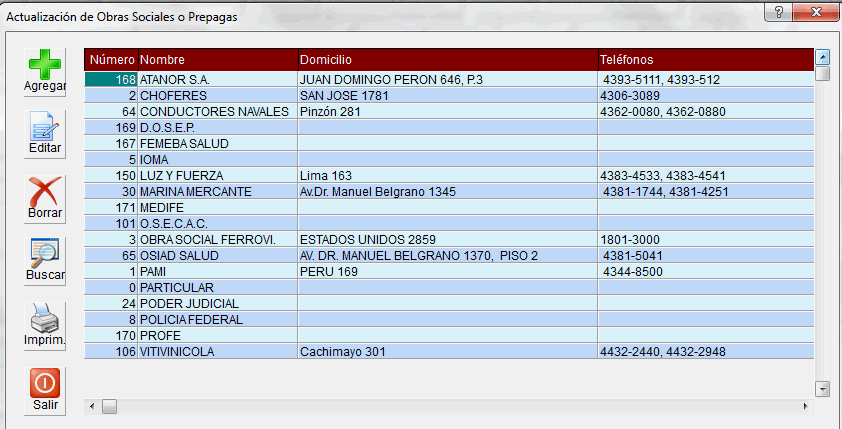Click address JUAN DOMINGO PERON 646, P.3
The width and height of the screenshot is (842, 429).
[448, 80]
